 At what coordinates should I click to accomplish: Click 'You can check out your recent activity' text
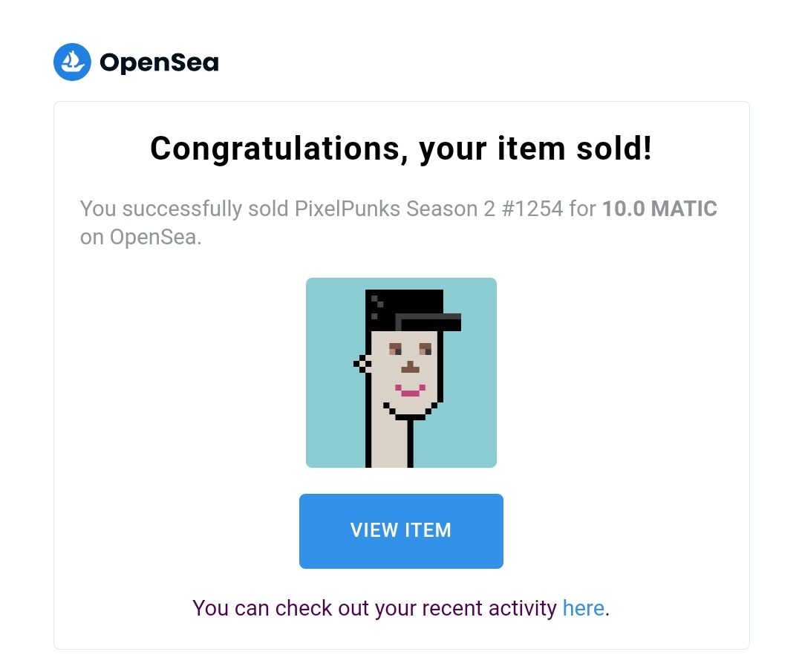coord(374,608)
